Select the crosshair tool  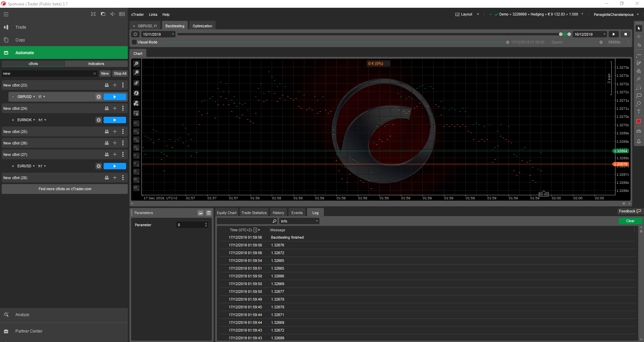coord(639,36)
